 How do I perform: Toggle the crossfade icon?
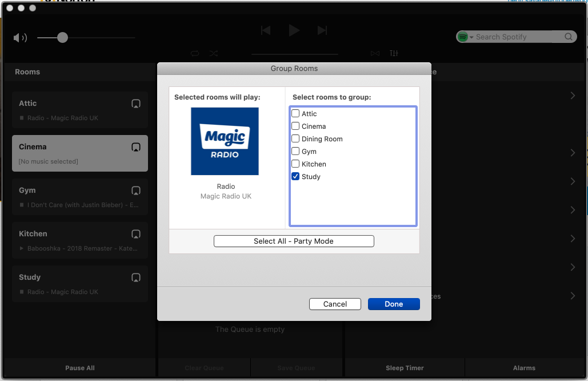pos(375,53)
